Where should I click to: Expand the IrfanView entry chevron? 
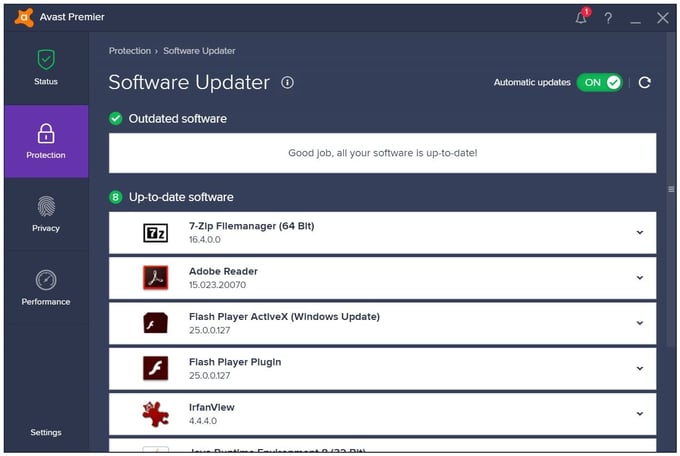[x=640, y=413]
